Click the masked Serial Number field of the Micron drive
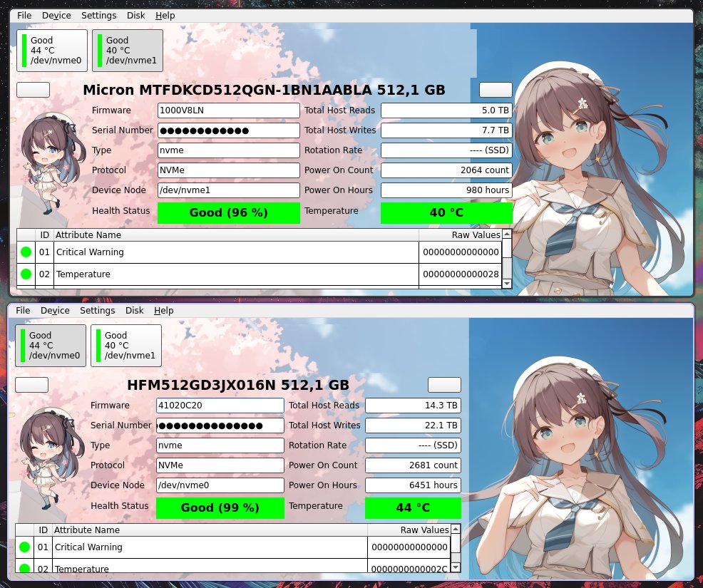 [x=228, y=130]
